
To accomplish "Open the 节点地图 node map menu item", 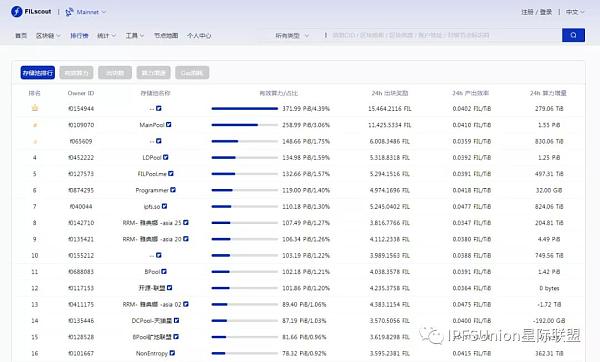I will click(166, 36).
